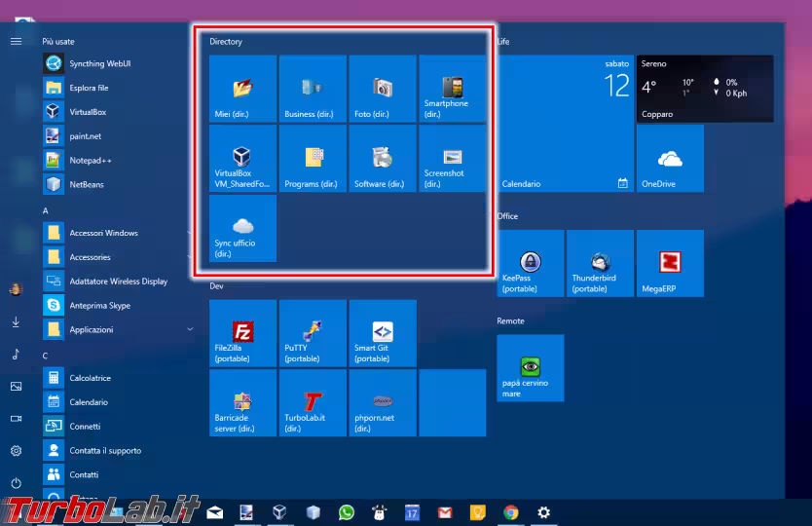Open Google Chrome in the taskbar
Viewport: 812px width, 526px height.
(511, 513)
